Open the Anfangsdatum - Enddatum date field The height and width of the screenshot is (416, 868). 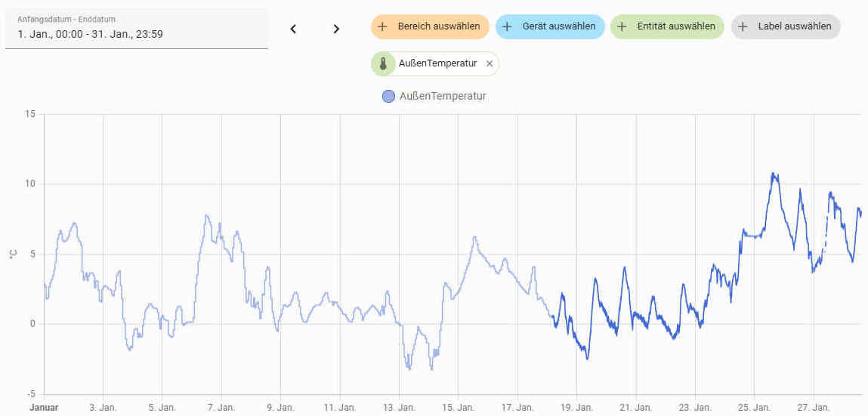click(136, 28)
